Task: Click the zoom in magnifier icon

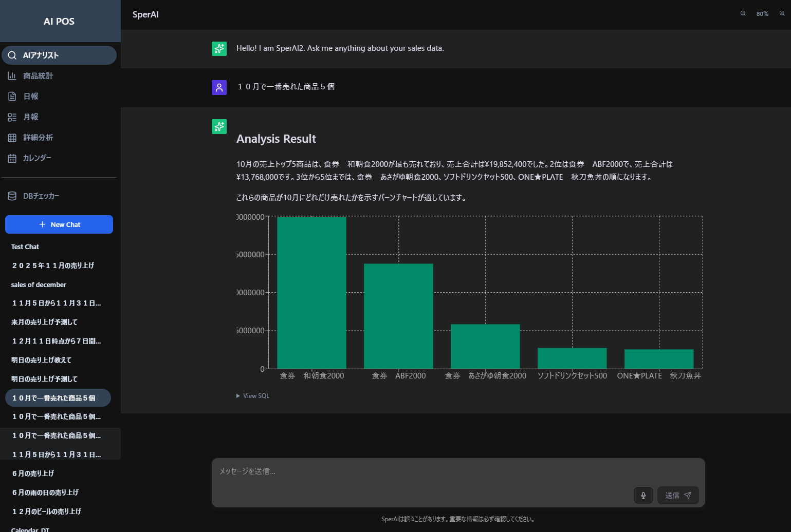Action: coord(782,13)
